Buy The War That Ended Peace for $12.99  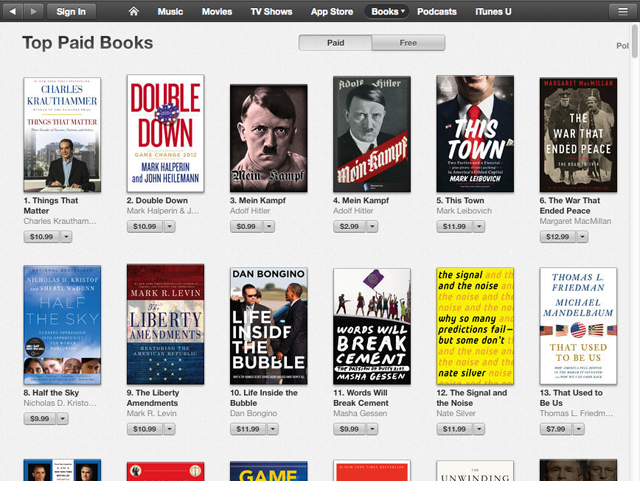click(x=558, y=237)
